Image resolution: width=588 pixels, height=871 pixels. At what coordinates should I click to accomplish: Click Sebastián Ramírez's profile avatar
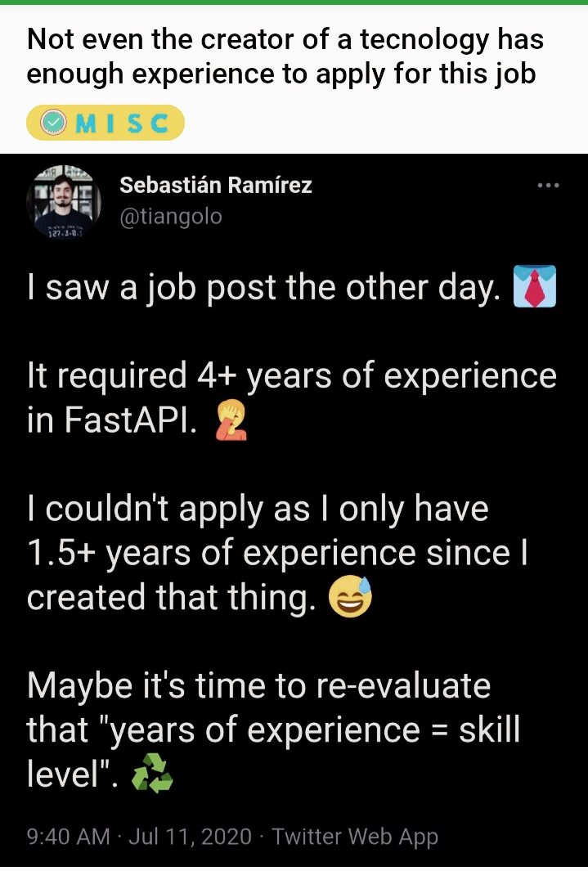coord(64,200)
